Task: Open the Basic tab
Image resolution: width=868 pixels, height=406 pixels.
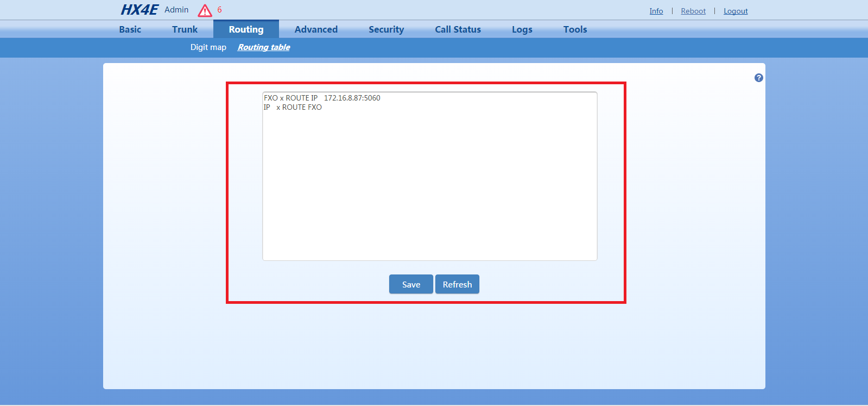Action: pos(130,29)
